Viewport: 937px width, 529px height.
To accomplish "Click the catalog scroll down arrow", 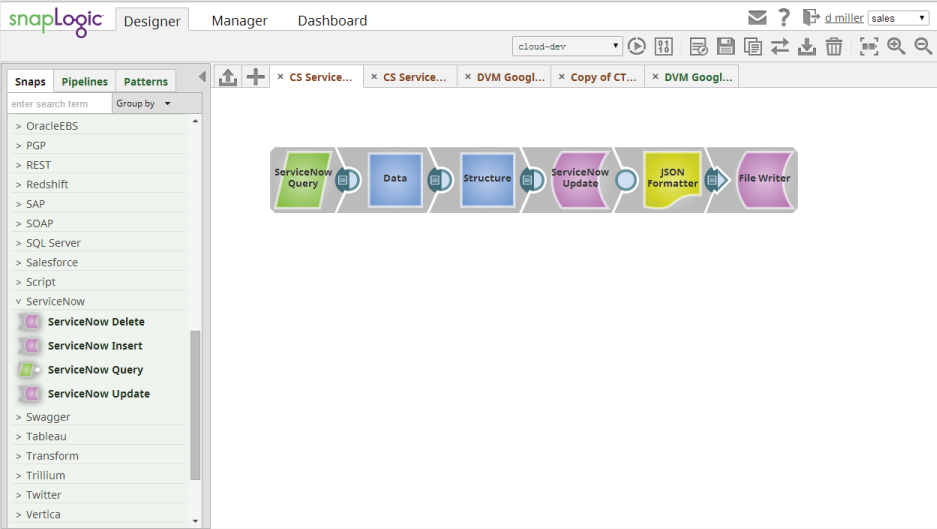I will (195, 521).
